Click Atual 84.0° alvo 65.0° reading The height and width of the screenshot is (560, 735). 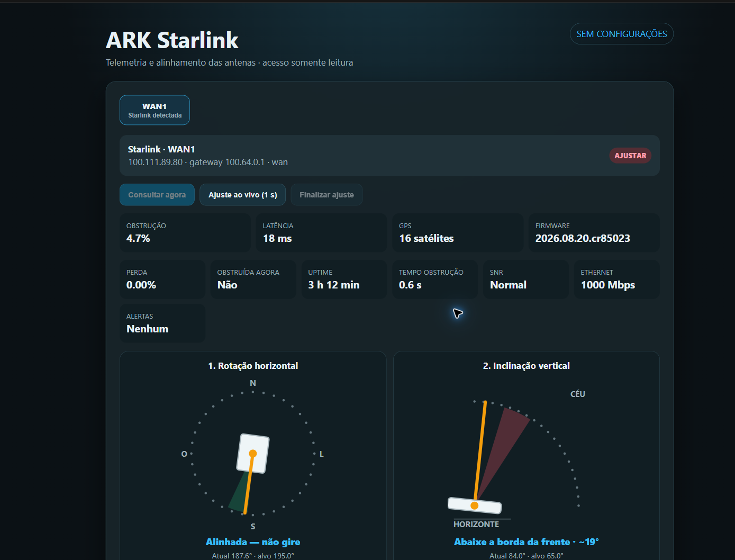pos(527,556)
